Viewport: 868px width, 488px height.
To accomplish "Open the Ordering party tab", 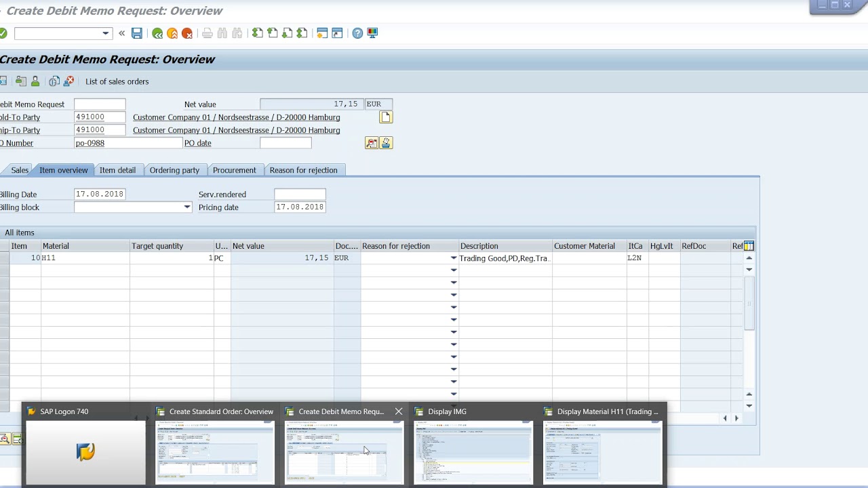I will [174, 170].
